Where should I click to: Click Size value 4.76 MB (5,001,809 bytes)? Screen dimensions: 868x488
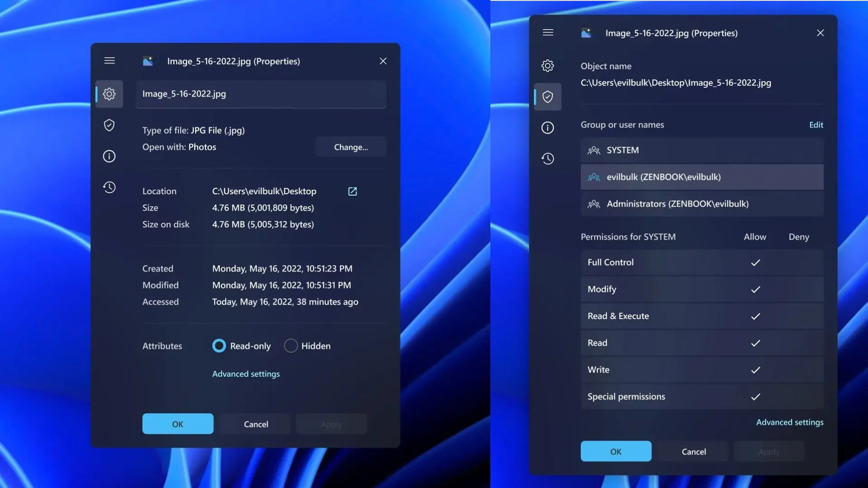[x=263, y=208]
